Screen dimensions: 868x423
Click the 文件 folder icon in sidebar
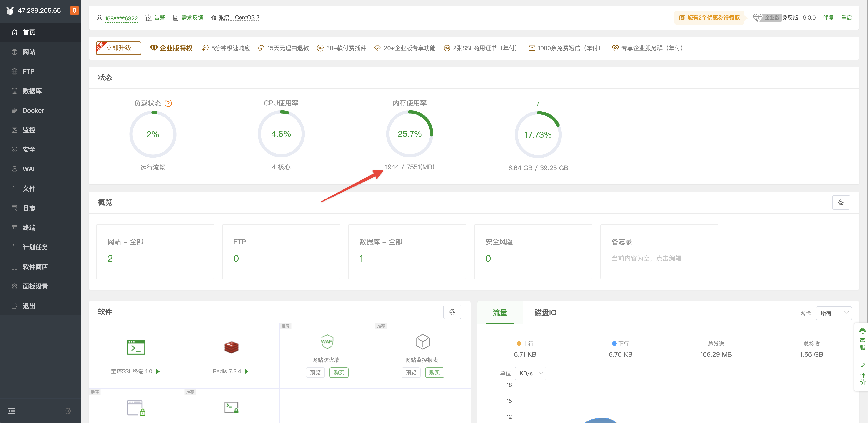[15, 189]
